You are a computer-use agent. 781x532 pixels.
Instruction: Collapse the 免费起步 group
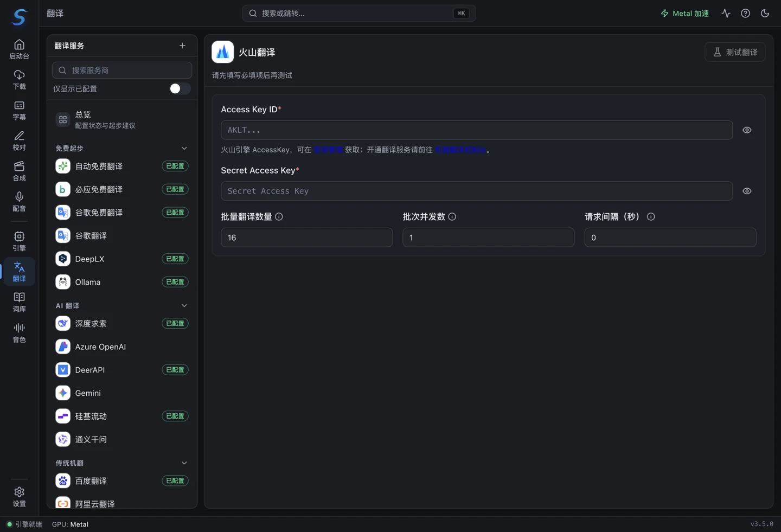tap(184, 148)
